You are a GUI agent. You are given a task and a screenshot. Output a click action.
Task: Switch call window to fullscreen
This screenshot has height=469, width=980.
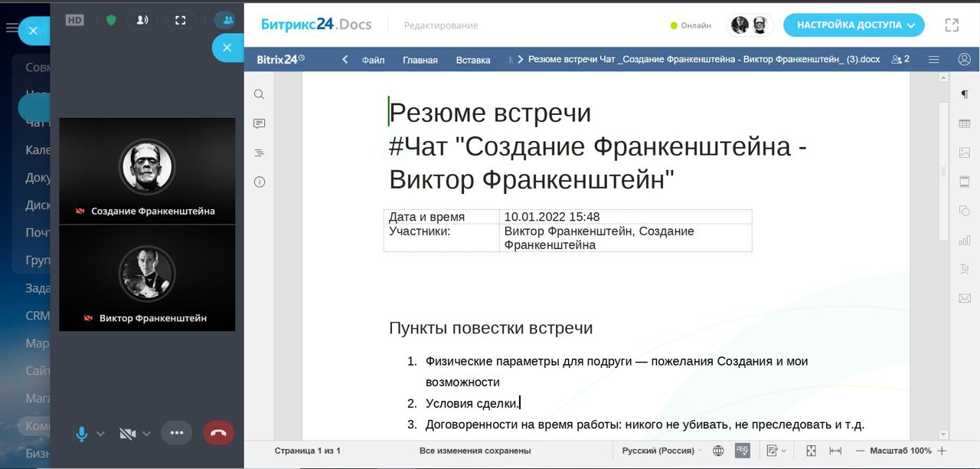180,20
